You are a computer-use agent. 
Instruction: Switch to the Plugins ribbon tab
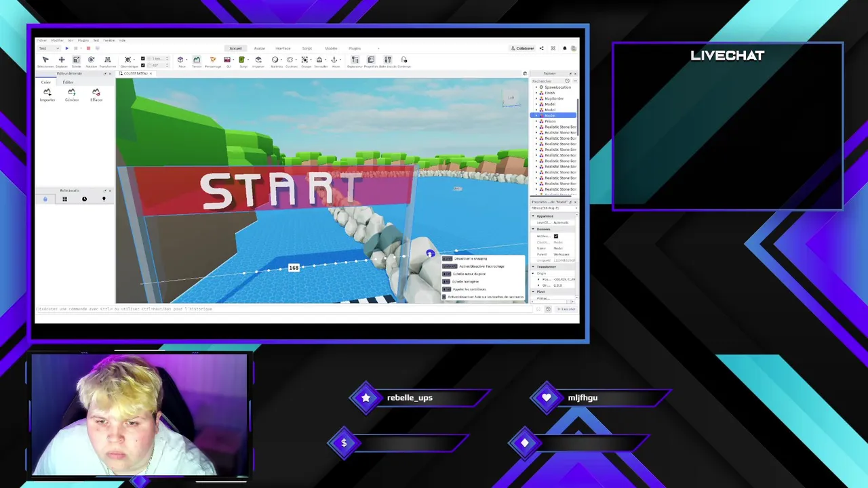pyautogui.click(x=355, y=48)
